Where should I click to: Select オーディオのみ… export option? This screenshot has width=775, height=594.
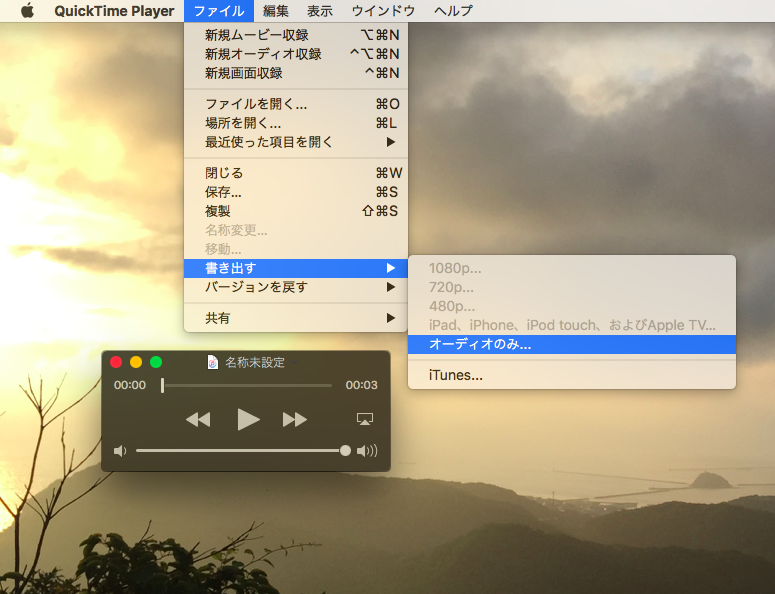(572, 344)
